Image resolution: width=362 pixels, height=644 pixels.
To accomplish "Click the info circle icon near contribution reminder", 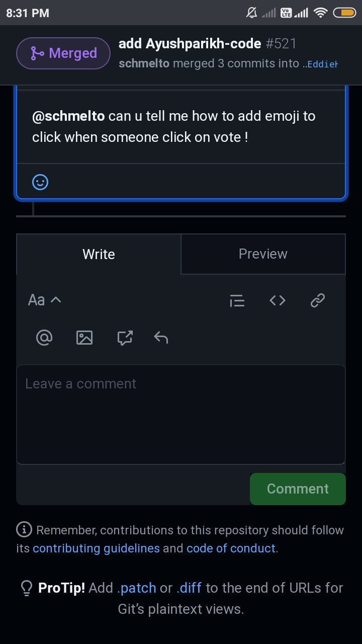I will pyautogui.click(x=24, y=530).
